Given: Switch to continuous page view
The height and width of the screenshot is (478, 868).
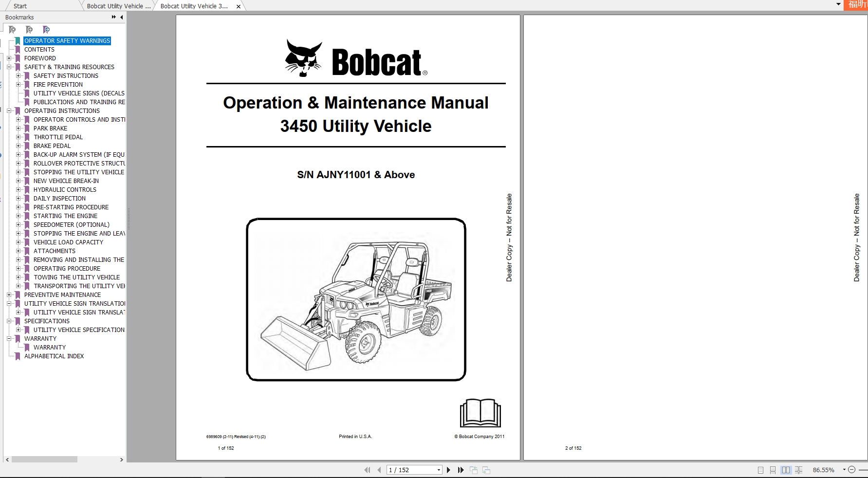Looking at the screenshot, I should point(773,470).
